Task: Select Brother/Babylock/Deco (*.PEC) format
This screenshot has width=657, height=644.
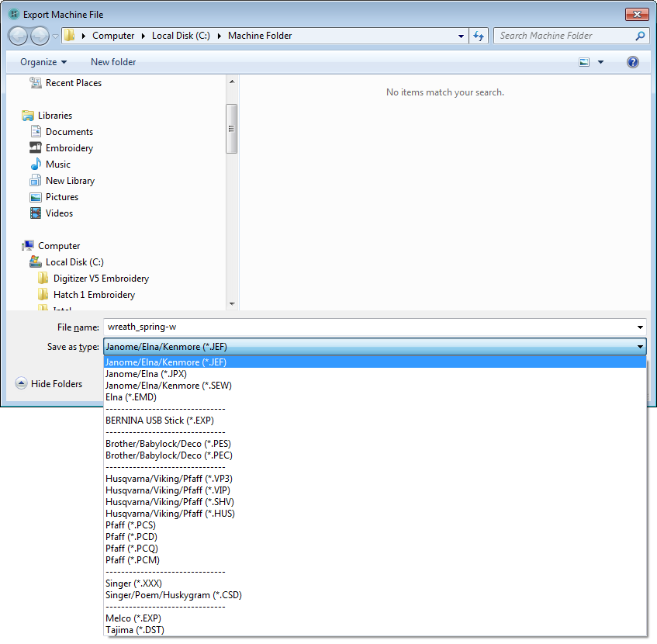Action: click(375, 455)
